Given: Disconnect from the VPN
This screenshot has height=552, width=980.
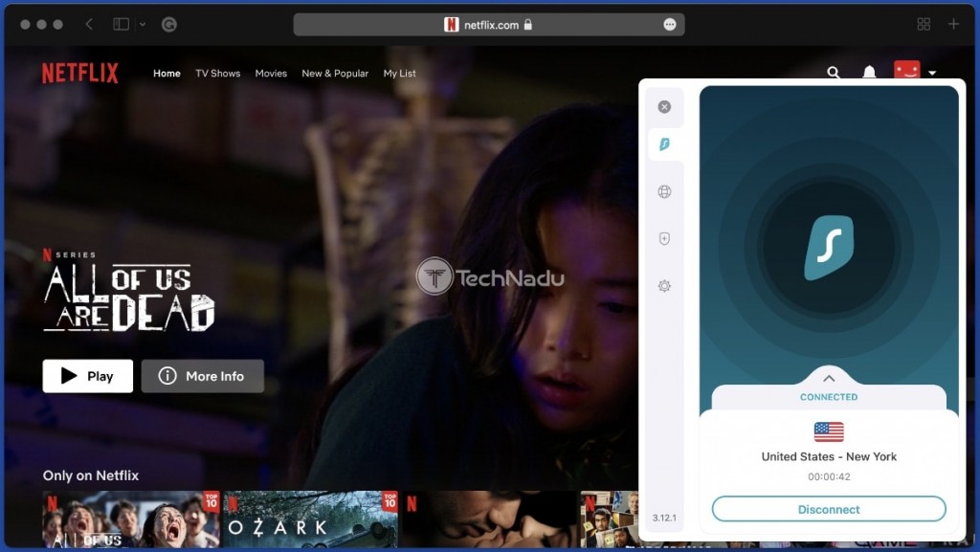Looking at the screenshot, I should 829,509.
